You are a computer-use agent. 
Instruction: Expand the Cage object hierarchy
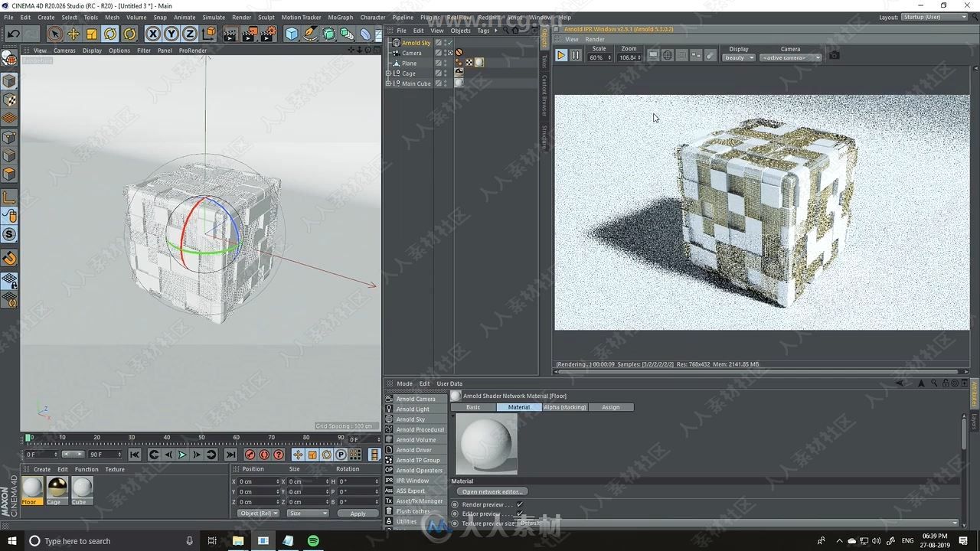(x=388, y=73)
